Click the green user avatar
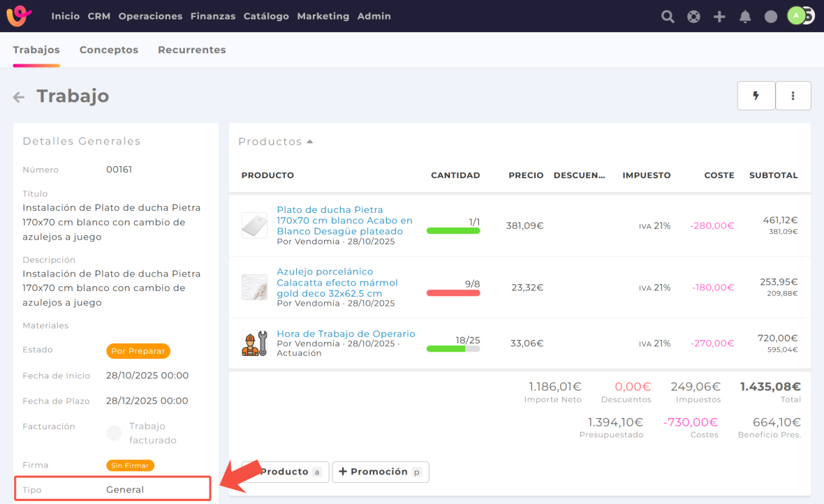This screenshot has height=504, width=824. (x=796, y=15)
